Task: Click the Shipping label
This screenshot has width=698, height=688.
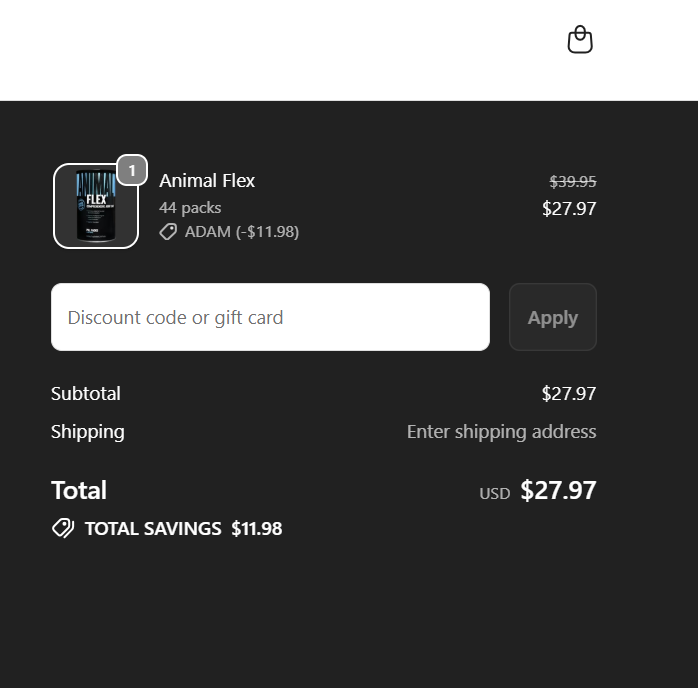Action: tap(88, 432)
